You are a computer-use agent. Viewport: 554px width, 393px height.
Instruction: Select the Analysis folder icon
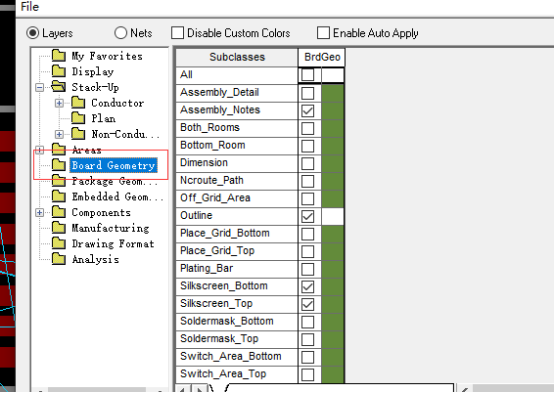tap(59, 259)
